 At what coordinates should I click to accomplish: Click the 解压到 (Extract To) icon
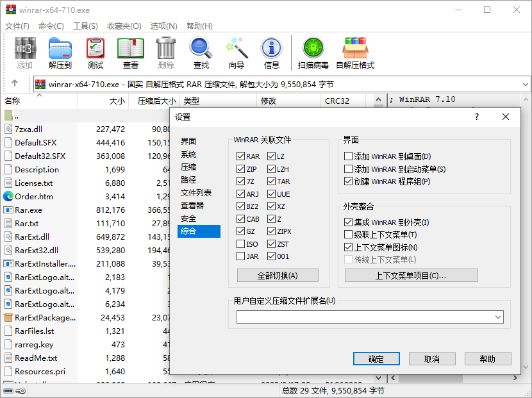click(60, 53)
